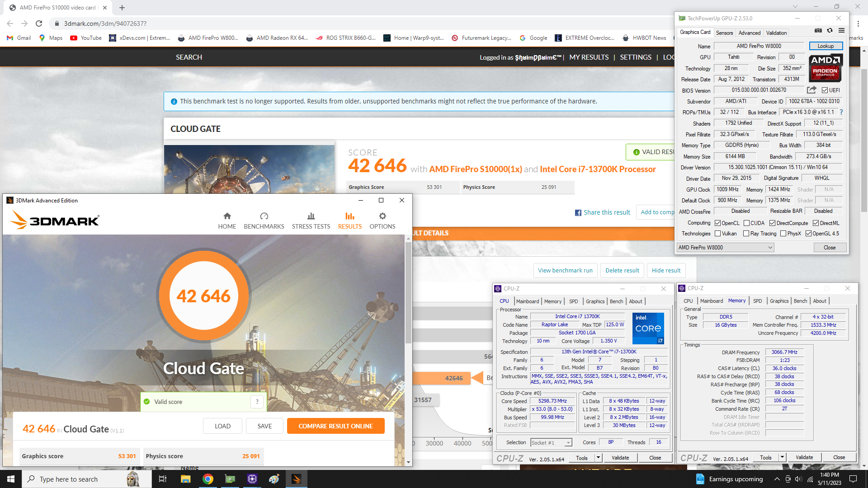Click the CPU-Z icon on the taskbar
Image resolution: width=868 pixels, height=488 pixels.
tap(252, 479)
